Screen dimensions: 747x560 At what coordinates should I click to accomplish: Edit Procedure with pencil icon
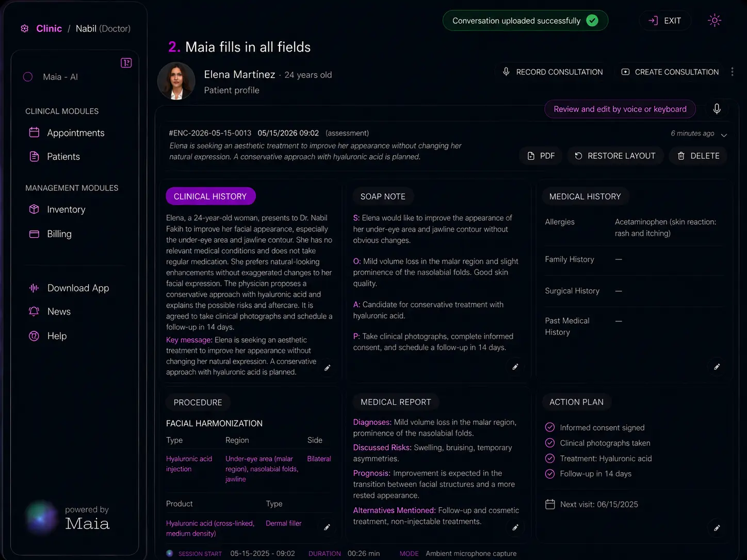pos(327,527)
